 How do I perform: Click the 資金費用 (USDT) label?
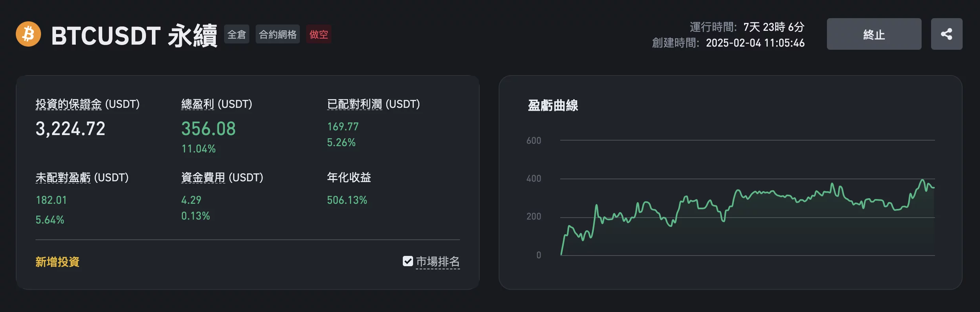pyautogui.click(x=222, y=178)
